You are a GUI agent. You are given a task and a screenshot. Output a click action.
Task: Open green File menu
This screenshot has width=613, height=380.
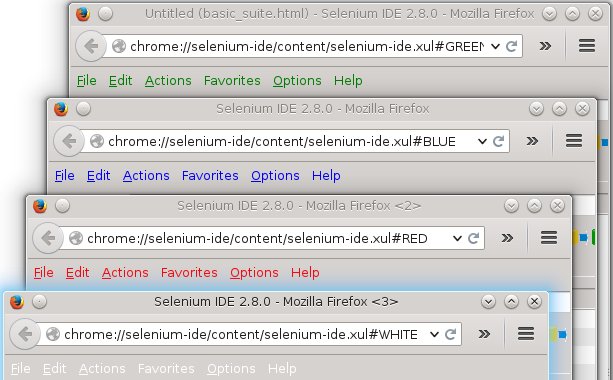click(x=86, y=81)
